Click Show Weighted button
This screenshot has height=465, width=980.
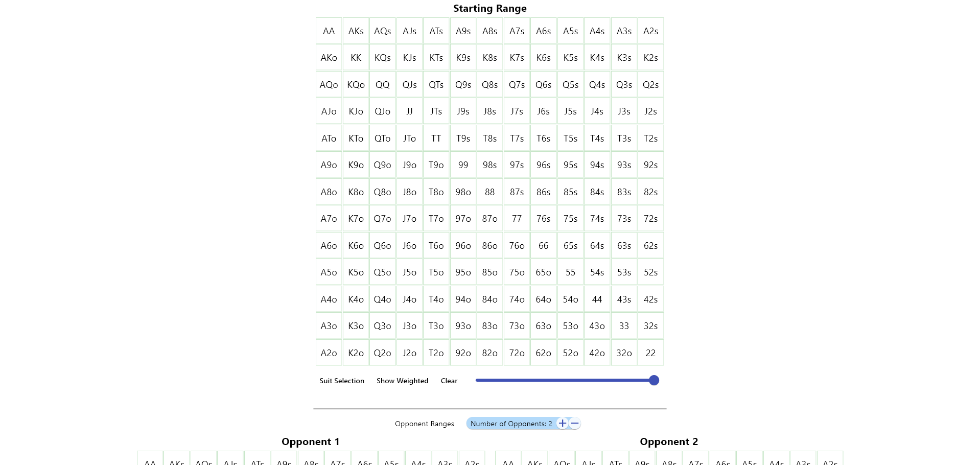click(x=402, y=381)
